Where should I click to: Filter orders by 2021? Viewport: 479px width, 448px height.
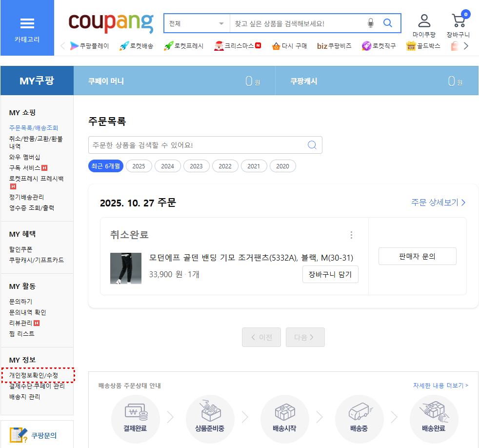pyautogui.click(x=254, y=166)
